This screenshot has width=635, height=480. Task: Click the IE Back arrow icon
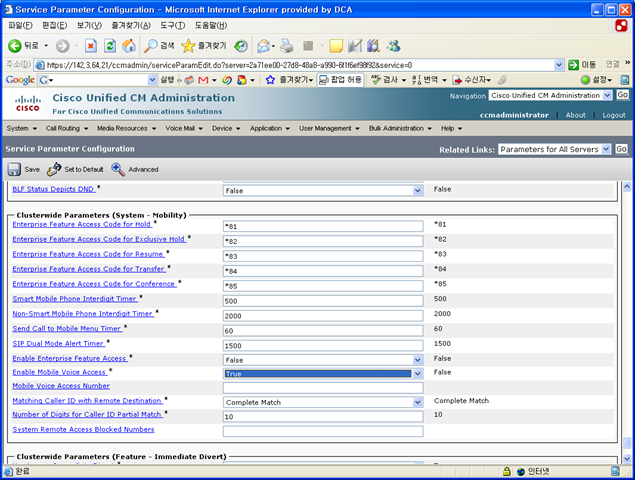tap(15, 46)
